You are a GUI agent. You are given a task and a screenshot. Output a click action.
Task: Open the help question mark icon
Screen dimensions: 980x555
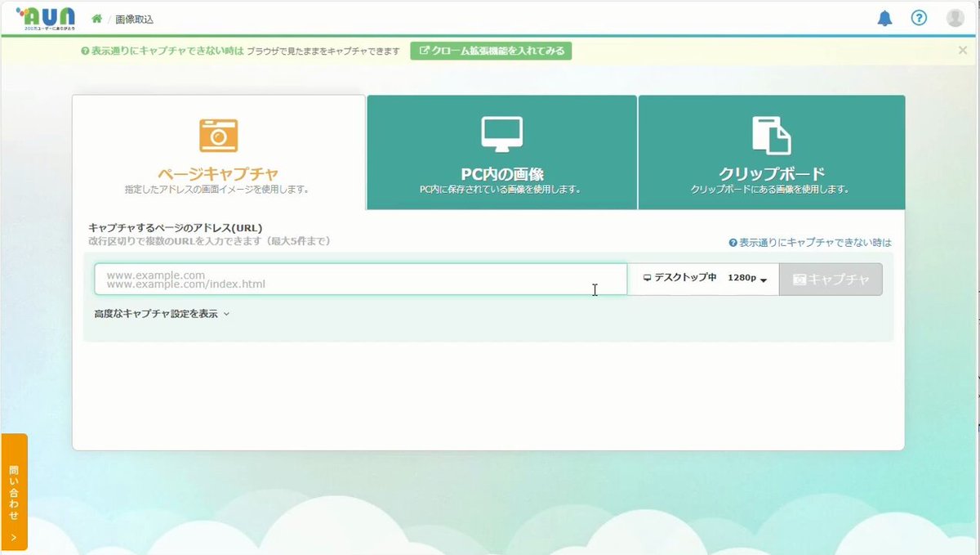[919, 18]
